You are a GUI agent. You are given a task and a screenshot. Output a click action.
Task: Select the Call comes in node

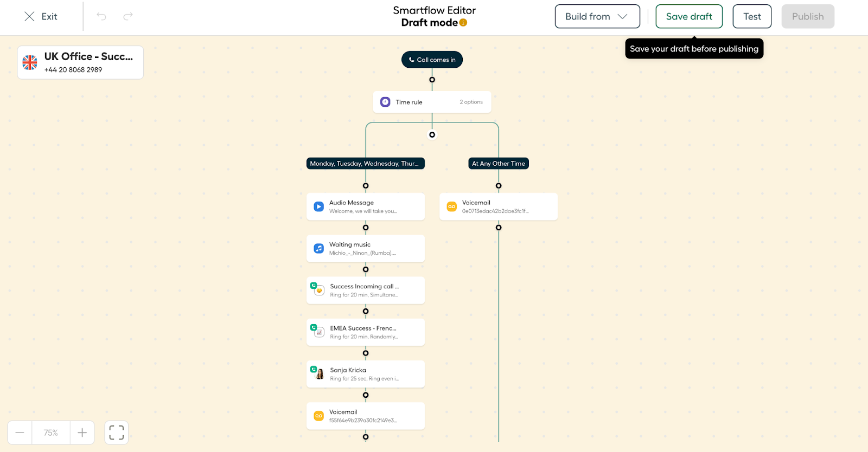click(432, 60)
